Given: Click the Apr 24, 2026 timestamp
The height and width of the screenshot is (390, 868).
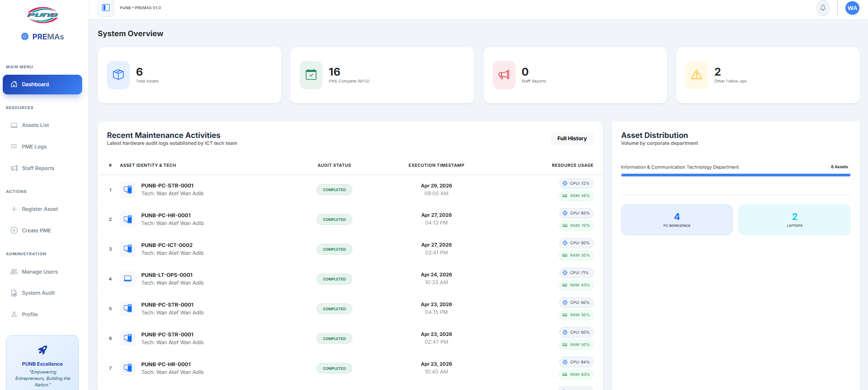Looking at the screenshot, I should [436, 275].
